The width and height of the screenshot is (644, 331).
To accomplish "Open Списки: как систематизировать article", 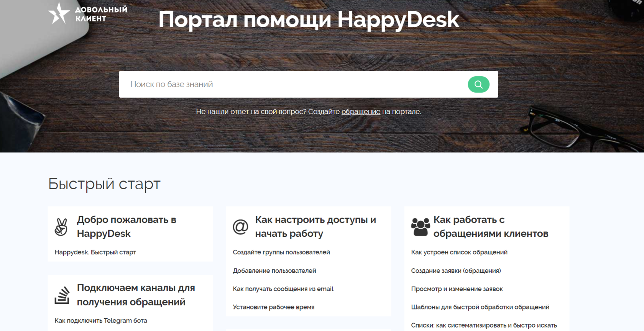I will pyautogui.click(x=484, y=325).
